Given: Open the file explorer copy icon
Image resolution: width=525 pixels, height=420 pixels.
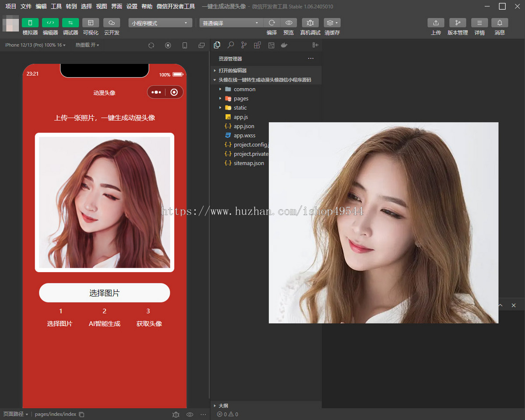Looking at the screenshot, I should click(217, 45).
